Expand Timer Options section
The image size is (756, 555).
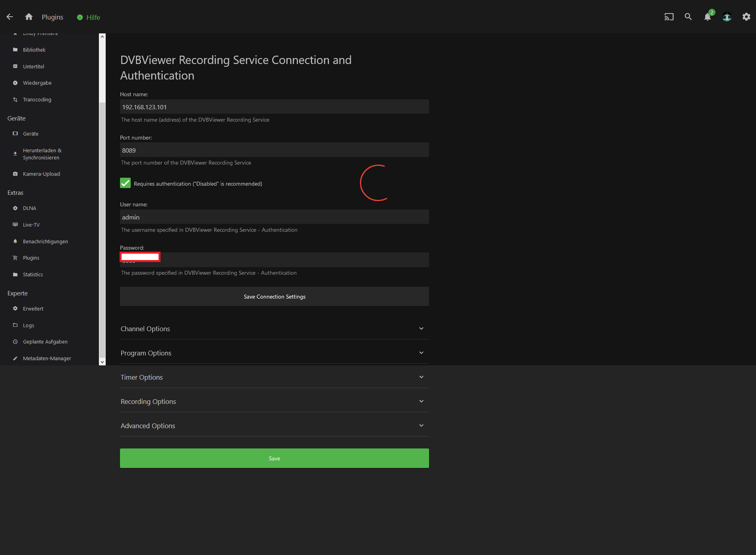[x=274, y=377]
